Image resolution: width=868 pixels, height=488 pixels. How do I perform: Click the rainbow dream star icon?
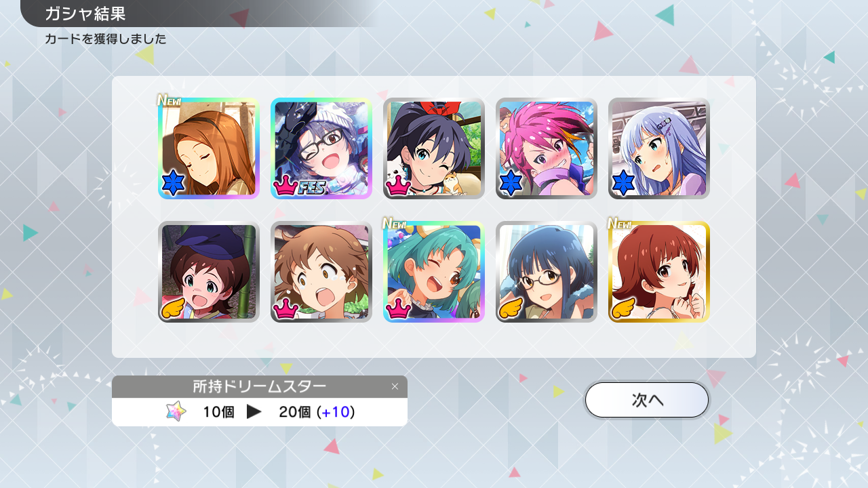(x=176, y=411)
